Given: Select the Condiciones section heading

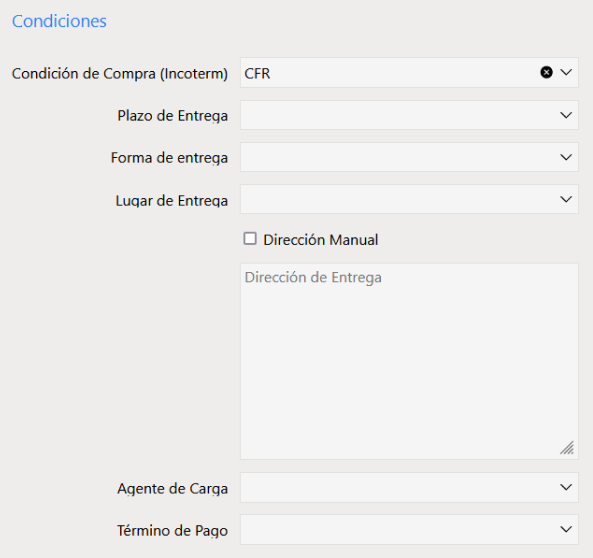Looking at the screenshot, I should tap(59, 21).
